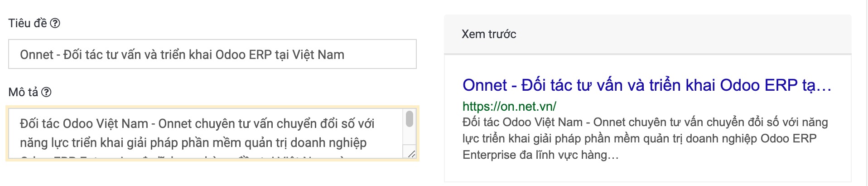The image size is (868, 186).
Task: Click the gray preview description snippet
Action: (x=643, y=138)
